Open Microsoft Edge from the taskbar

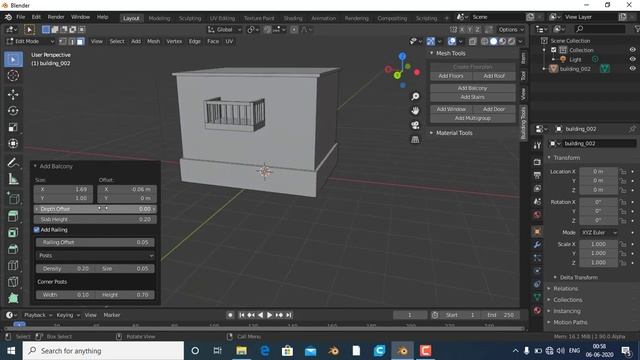[264, 351]
